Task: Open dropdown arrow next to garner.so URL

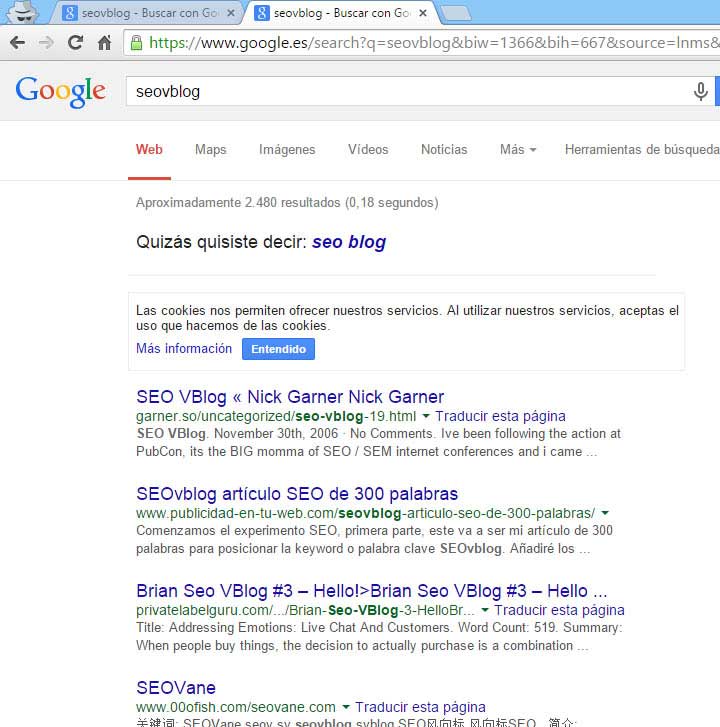Action: coord(426,416)
